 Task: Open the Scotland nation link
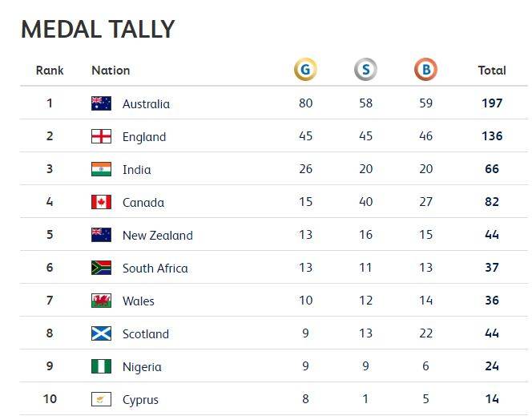tap(146, 333)
